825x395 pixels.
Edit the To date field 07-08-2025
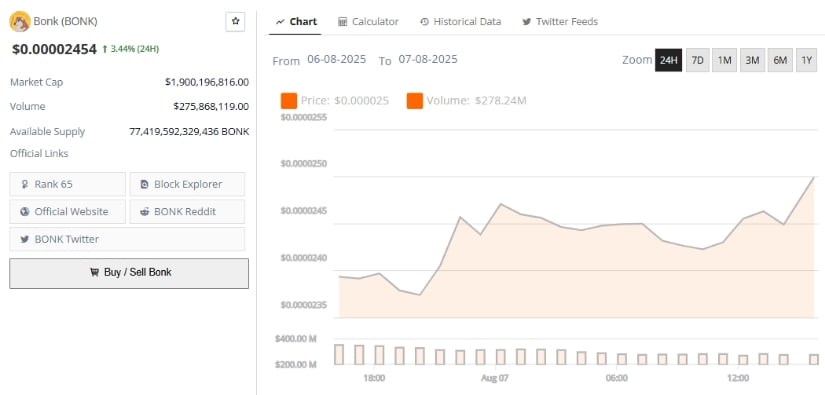tap(428, 59)
